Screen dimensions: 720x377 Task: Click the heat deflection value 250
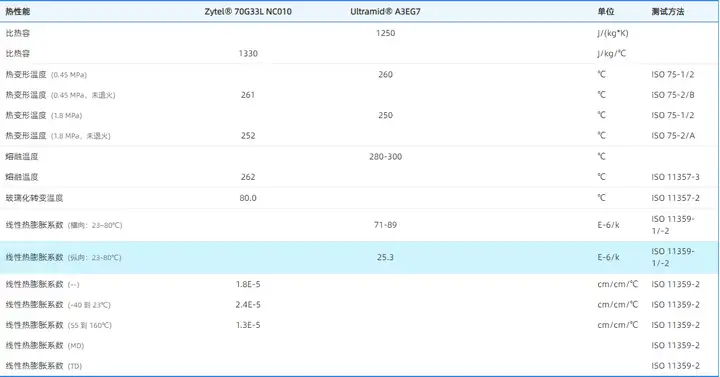coord(385,115)
